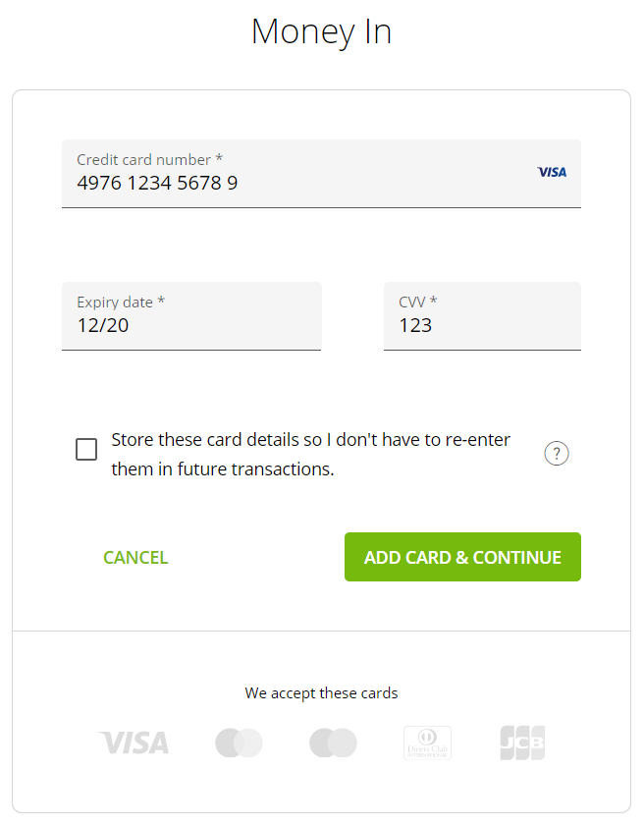Click the CANCEL link

click(135, 557)
